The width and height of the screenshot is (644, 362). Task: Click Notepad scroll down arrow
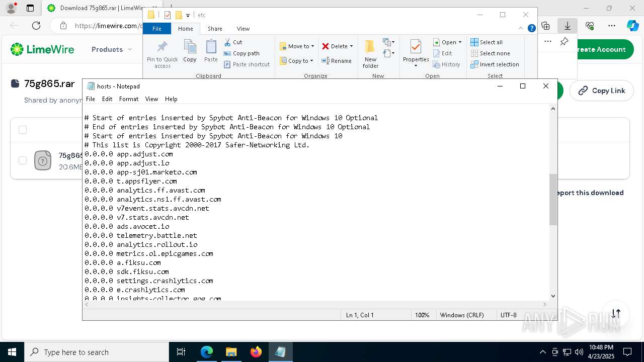(x=553, y=296)
